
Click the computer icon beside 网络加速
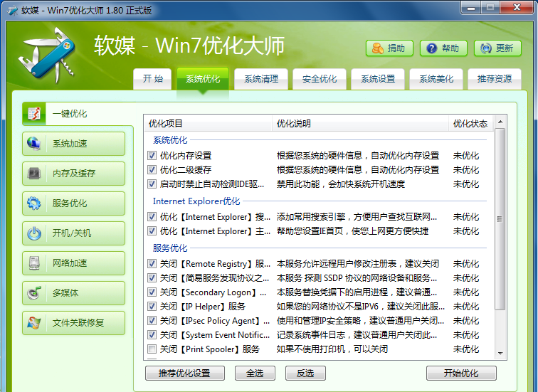[x=34, y=263]
